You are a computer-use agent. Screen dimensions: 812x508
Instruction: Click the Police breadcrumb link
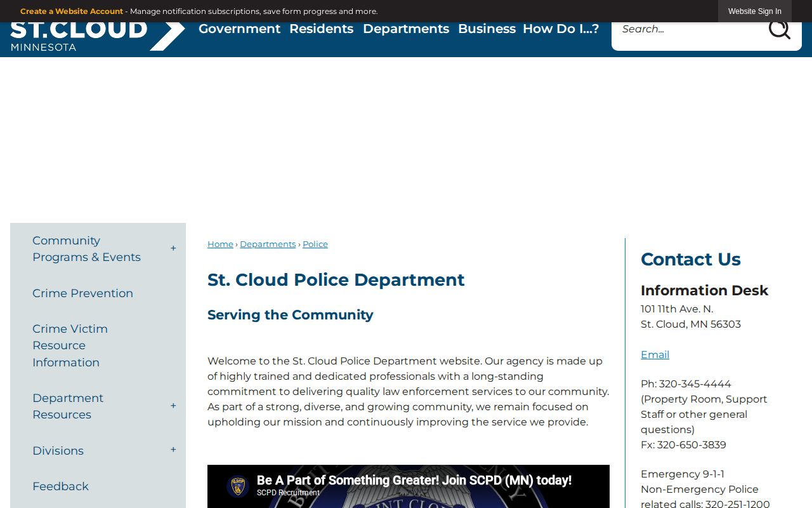315,244
